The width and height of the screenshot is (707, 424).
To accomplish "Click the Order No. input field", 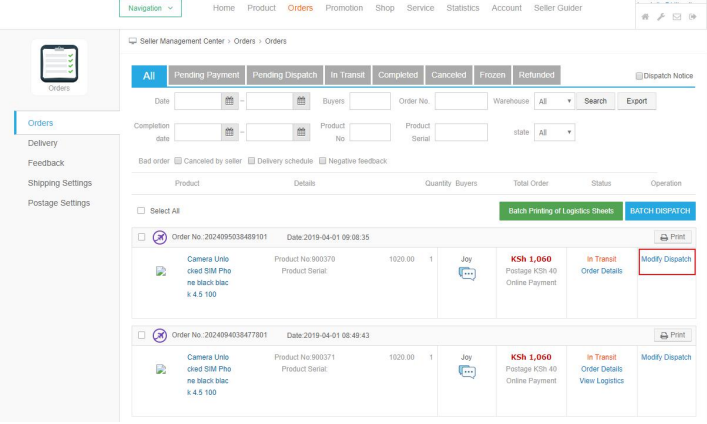I will [x=461, y=101].
